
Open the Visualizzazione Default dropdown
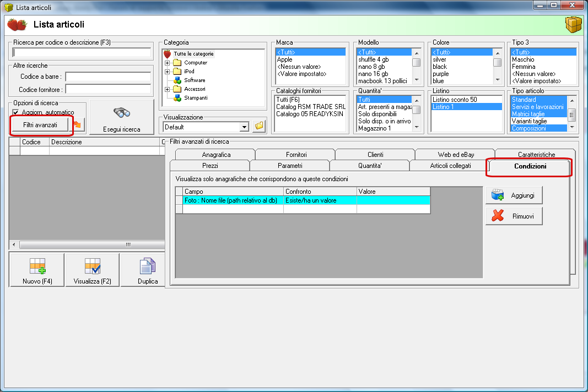(245, 127)
